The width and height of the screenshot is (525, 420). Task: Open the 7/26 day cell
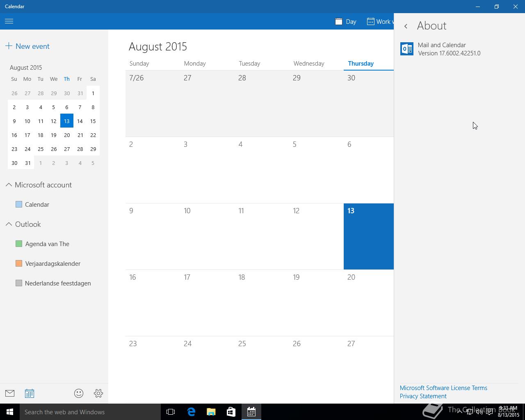153,104
